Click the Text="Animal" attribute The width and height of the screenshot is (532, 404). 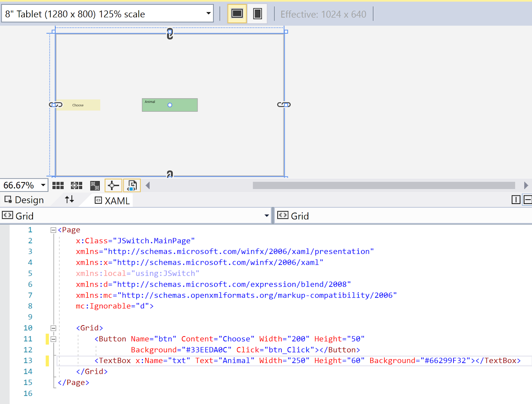coord(225,360)
